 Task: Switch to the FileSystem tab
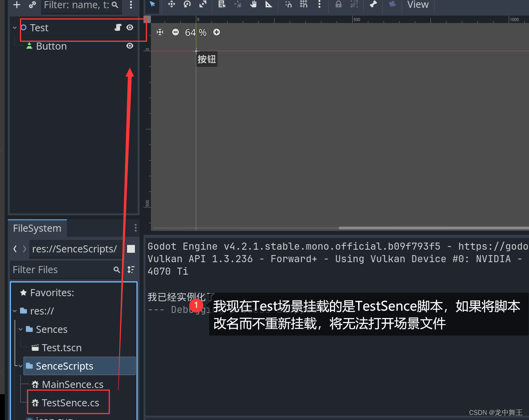point(37,228)
